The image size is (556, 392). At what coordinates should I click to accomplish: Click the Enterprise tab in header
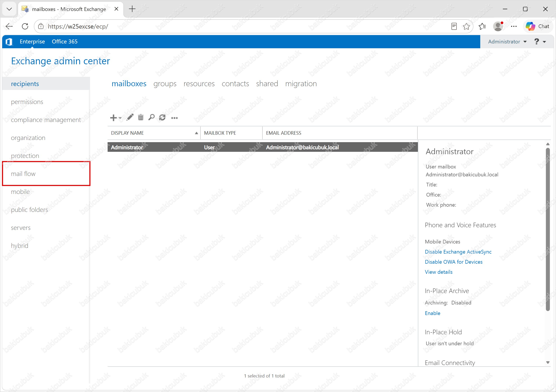[x=32, y=42]
